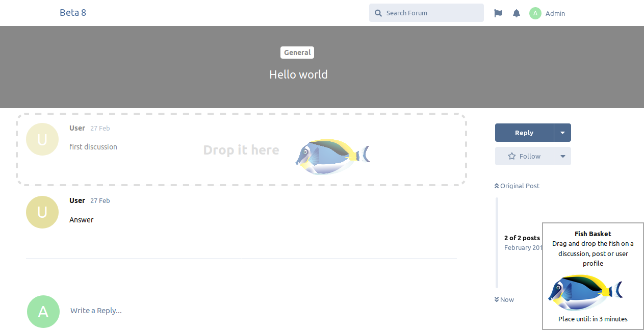Click the search magnifier icon
Viewport: 644px width, 330px height.
378,13
